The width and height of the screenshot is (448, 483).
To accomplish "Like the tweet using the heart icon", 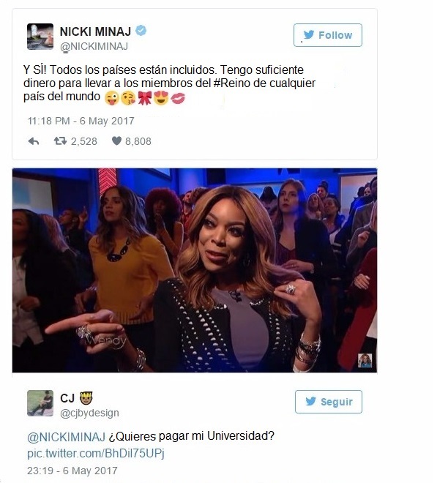I will [116, 141].
